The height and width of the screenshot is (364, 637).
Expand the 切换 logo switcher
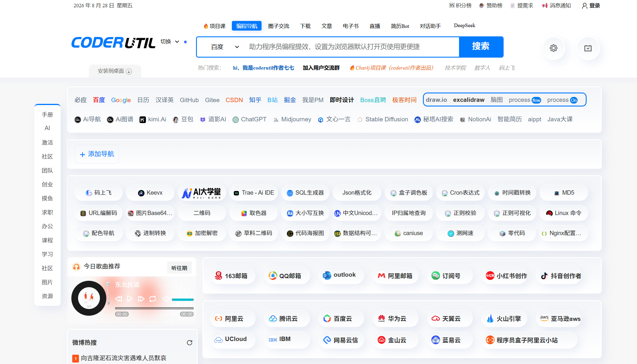(170, 42)
